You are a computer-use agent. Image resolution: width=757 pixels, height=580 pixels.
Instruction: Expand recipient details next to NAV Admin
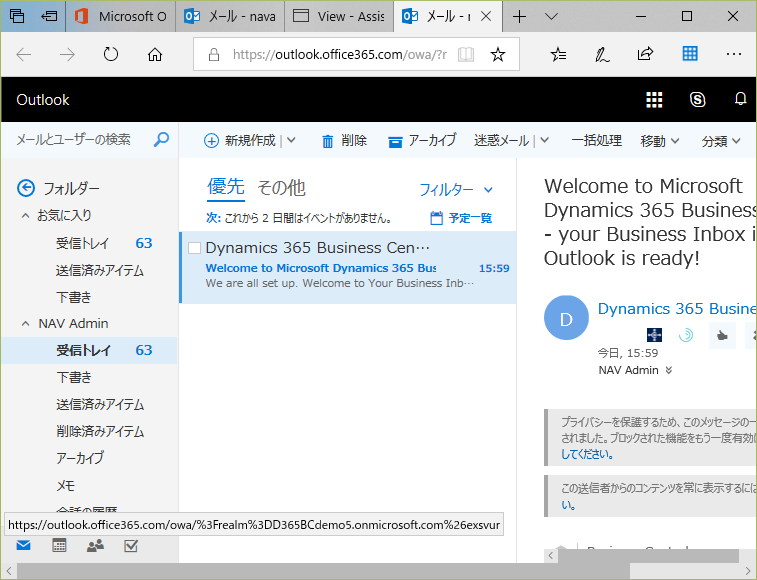click(669, 370)
